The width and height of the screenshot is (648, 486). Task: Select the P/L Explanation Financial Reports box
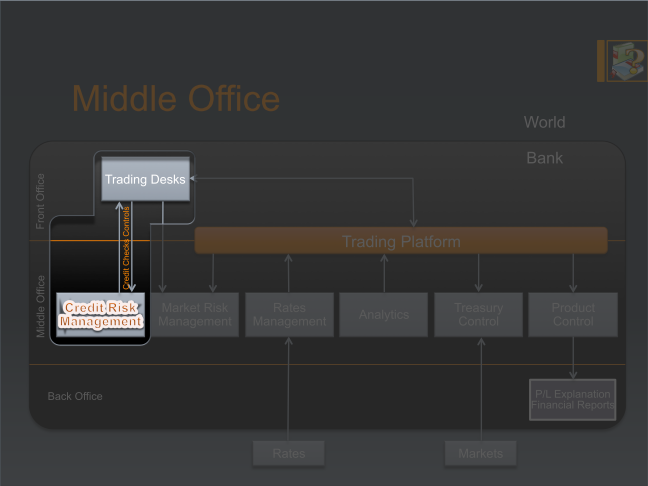[573, 400]
